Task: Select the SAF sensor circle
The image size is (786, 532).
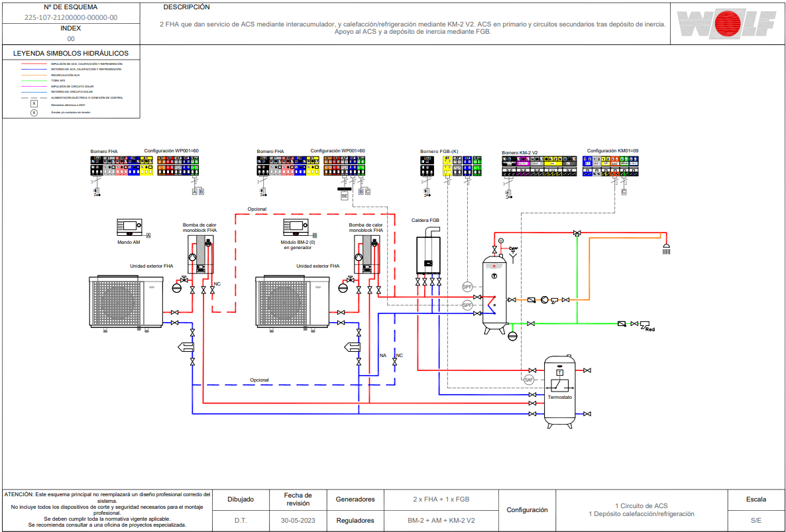Action: 528,380
